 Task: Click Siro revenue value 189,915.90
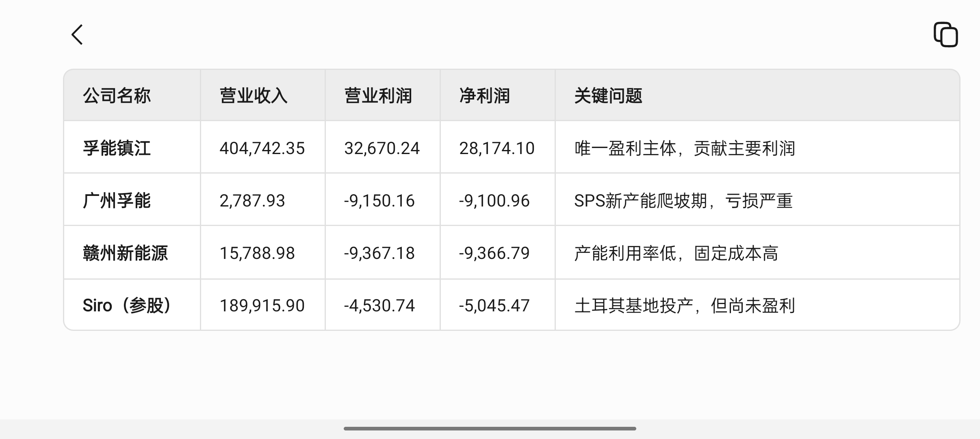click(262, 305)
